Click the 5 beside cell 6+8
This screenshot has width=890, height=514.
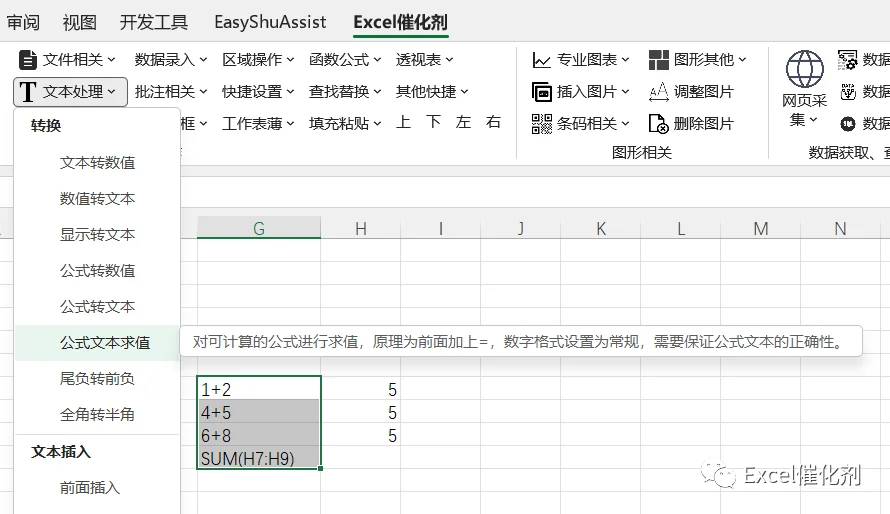(360, 435)
